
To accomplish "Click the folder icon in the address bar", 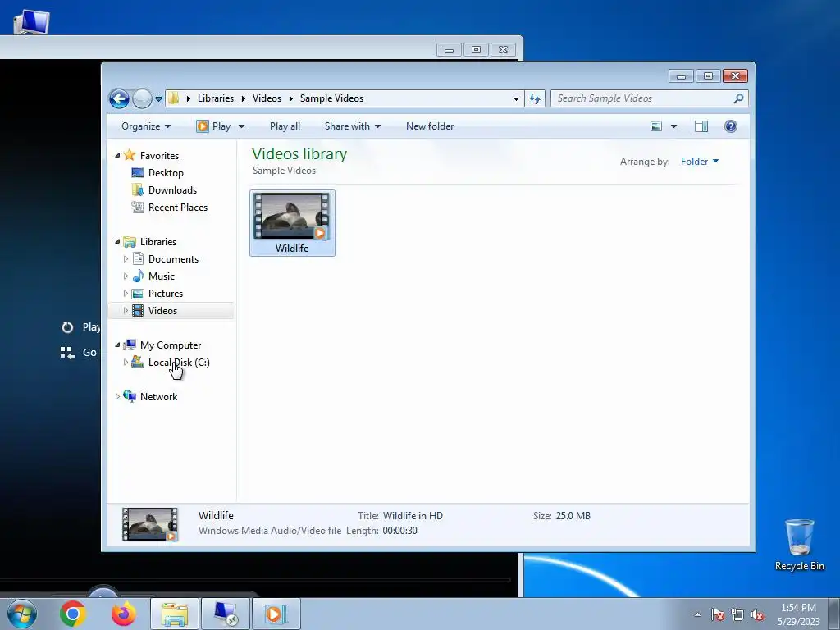I will (174, 98).
